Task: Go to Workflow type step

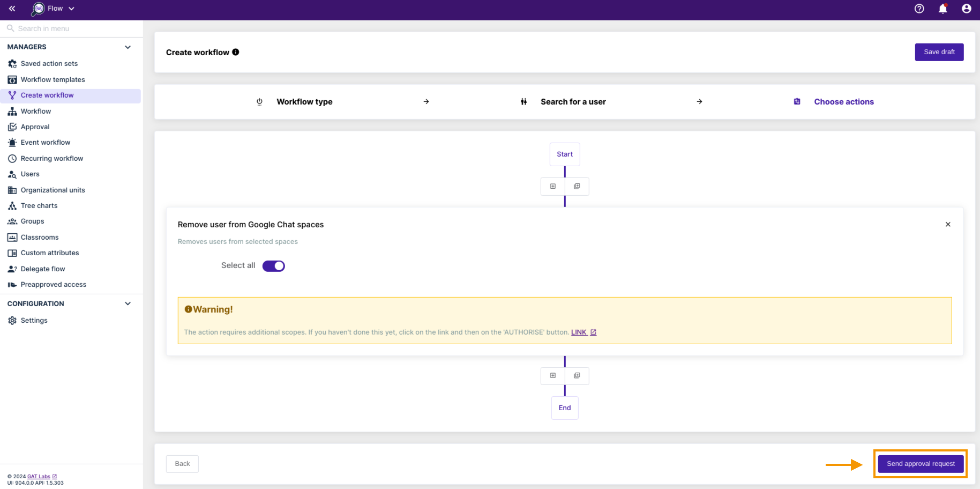Action: 304,102
